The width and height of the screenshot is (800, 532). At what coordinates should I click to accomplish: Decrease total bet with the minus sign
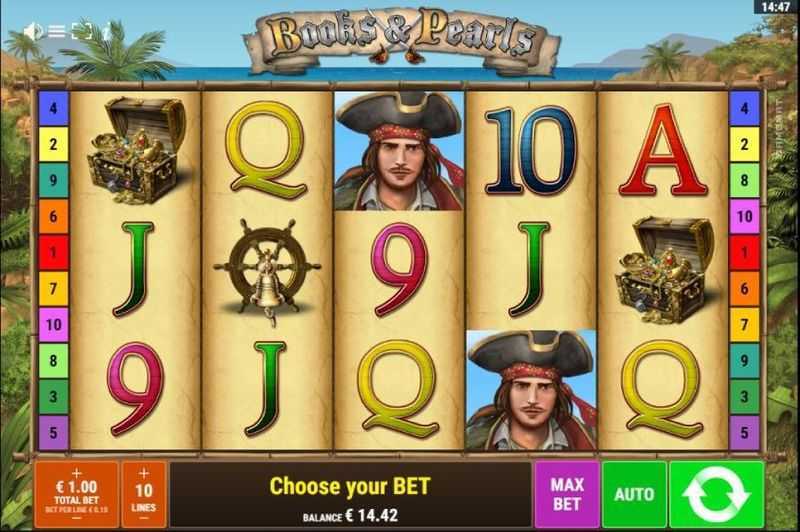coord(77,518)
